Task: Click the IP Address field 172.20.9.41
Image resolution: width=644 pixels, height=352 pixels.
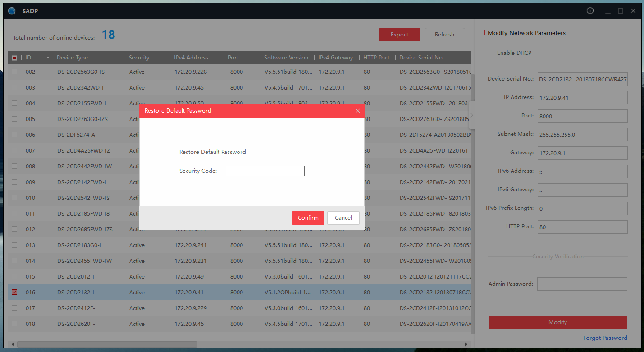Action: (x=582, y=97)
